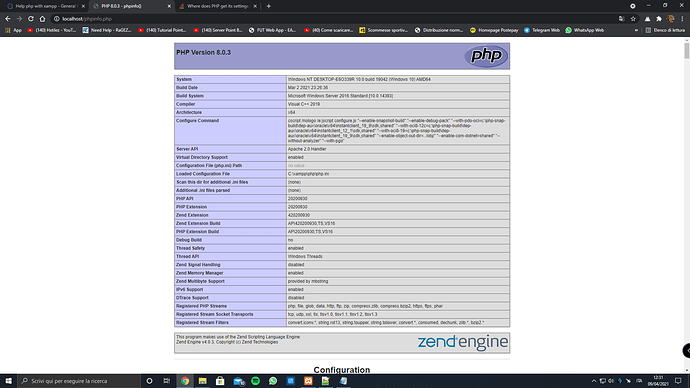Screen dimensions: 690x388
Task: Open Microsoft Store from taskbar
Action: (220, 381)
